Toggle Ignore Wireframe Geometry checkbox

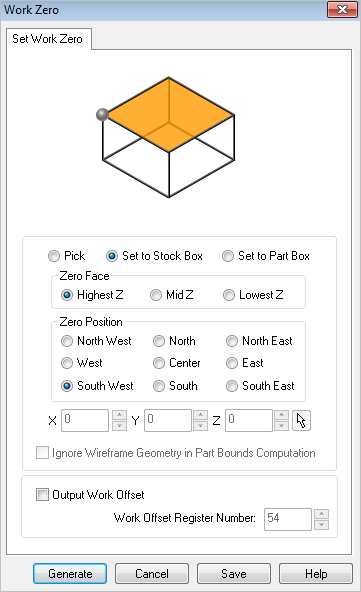(42, 452)
